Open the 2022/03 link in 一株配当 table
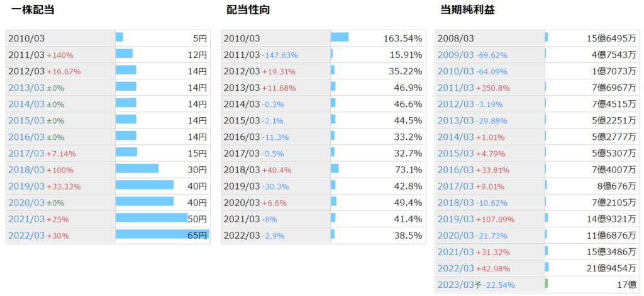The width and height of the screenshot is (644, 296). pyautogui.click(x=26, y=236)
